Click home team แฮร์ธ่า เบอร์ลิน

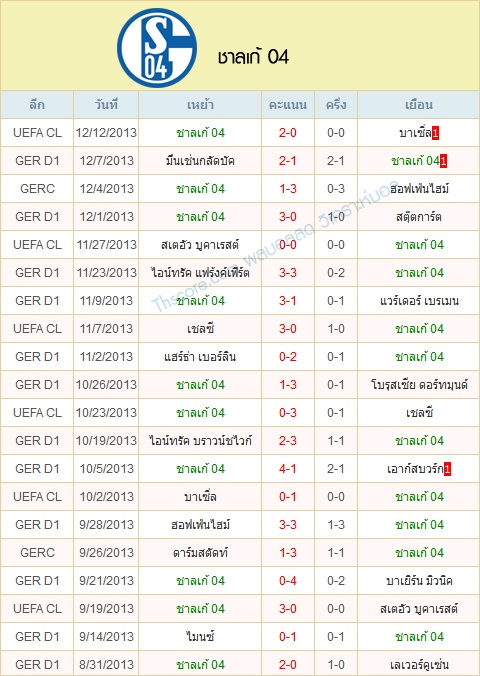[200, 357]
